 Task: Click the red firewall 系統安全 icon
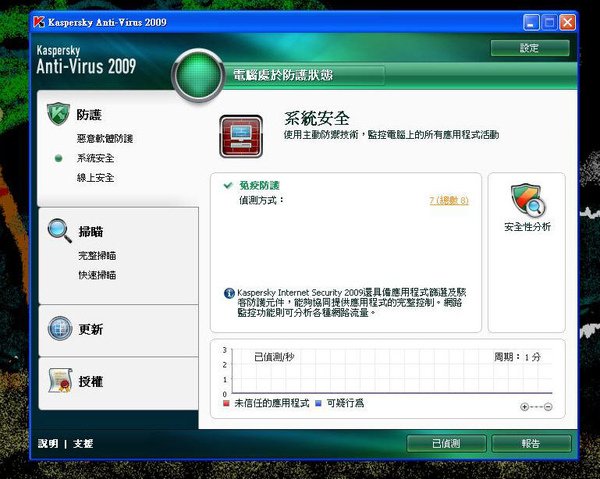point(241,136)
